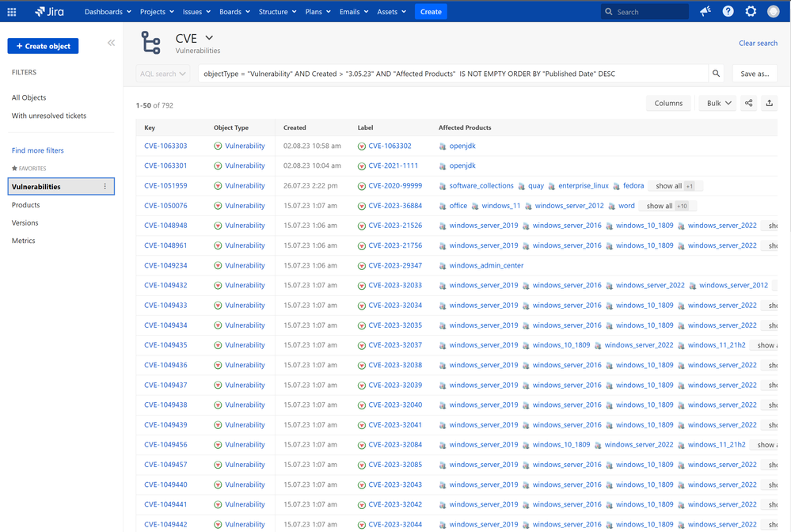Screen dimensions: 791x532
Task: Click the share icon beside Bulk
Action: tap(748, 103)
